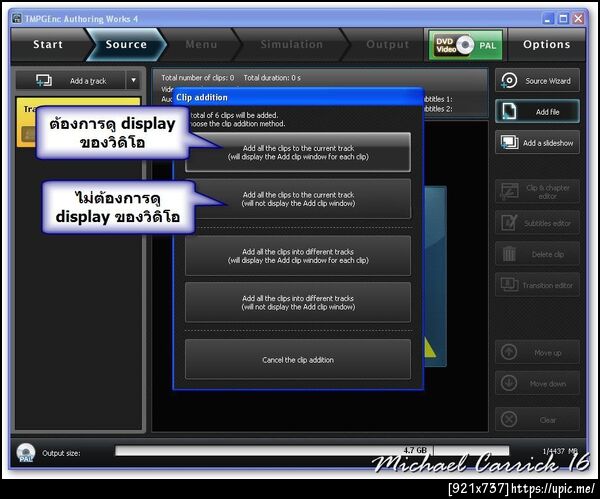Click the Delete clip trash icon
This screenshot has height=499, width=600.
[509, 254]
